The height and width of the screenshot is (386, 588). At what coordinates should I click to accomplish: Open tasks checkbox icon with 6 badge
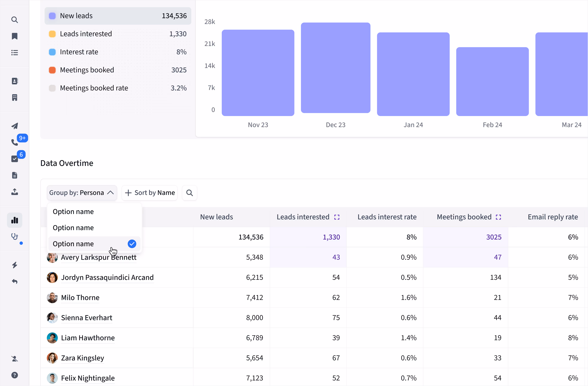pos(15,159)
